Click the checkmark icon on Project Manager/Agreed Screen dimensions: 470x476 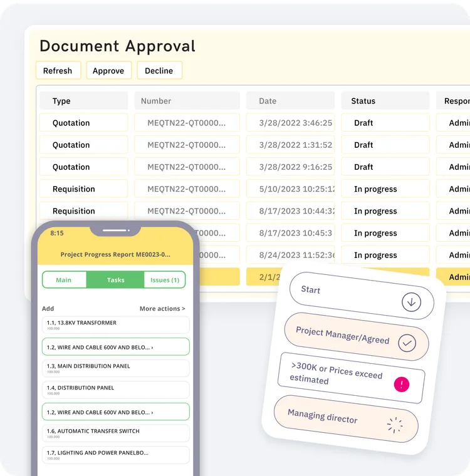pos(407,343)
